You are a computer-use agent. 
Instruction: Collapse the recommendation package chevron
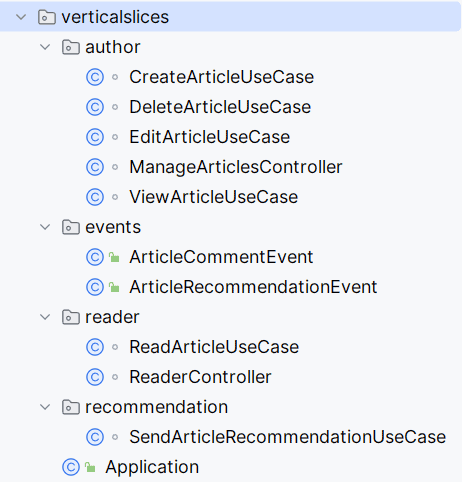click(x=45, y=407)
